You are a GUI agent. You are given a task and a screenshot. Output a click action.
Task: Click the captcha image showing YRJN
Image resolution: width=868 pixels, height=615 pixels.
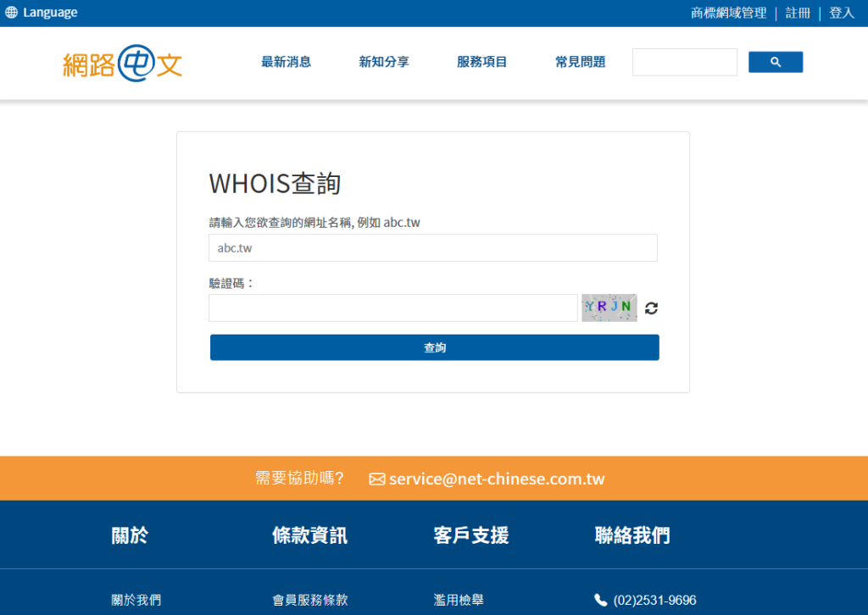tap(609, 307)
